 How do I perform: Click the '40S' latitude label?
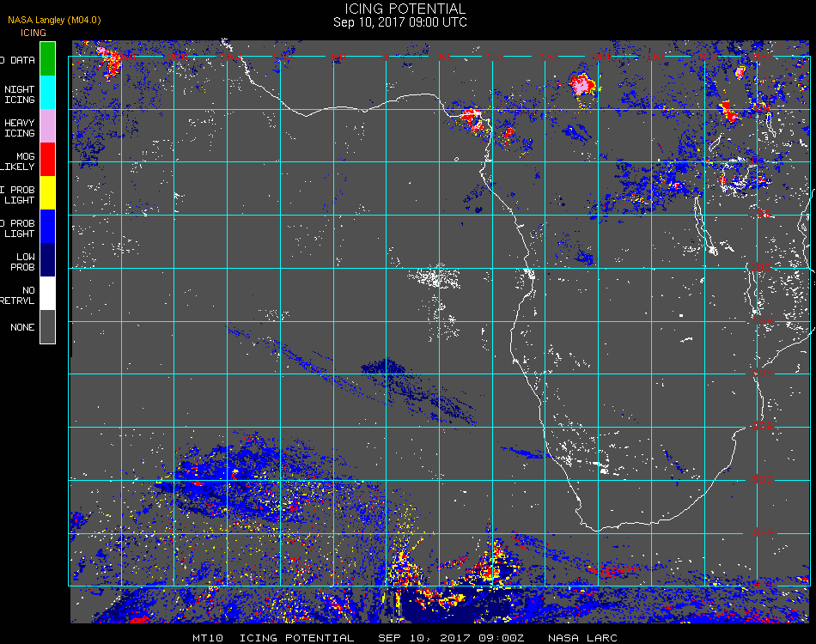click(764, 586)
